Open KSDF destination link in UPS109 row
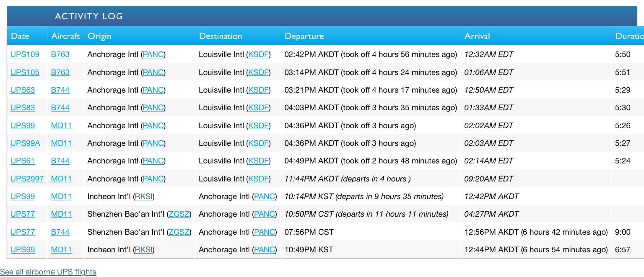Screen dimensions: 644x277 [258, 54]
